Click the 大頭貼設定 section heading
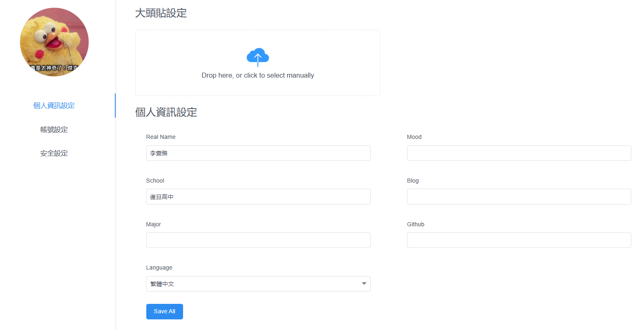Viewport: 644px width, 330px height. [x=161, y=13]
